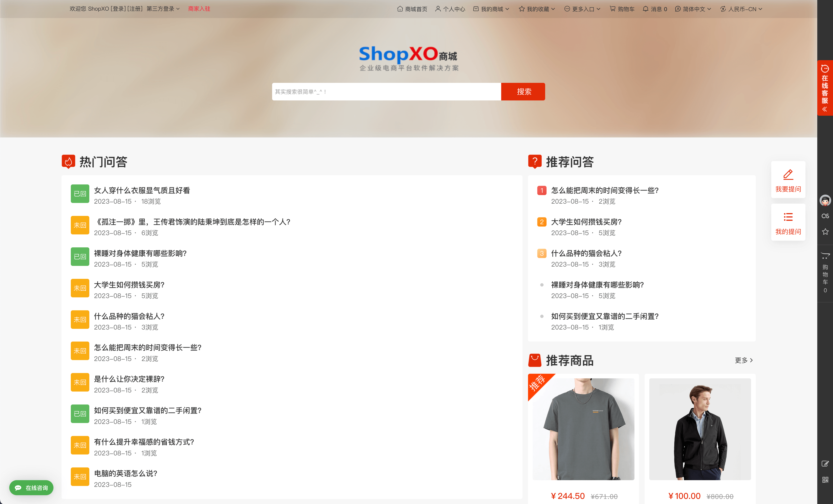Open the 我要提问 pencil icon
The width and height of the screenshot is (833, 504).
pos(788,174)
